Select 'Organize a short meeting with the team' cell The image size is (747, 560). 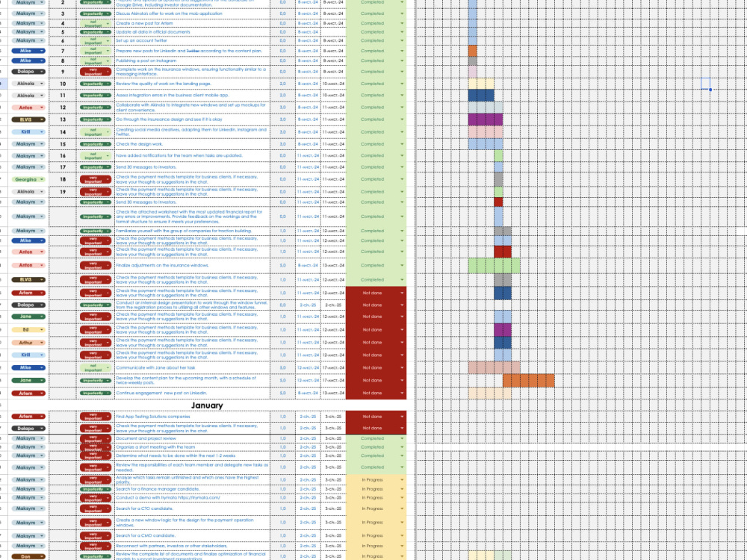[192, 447]
